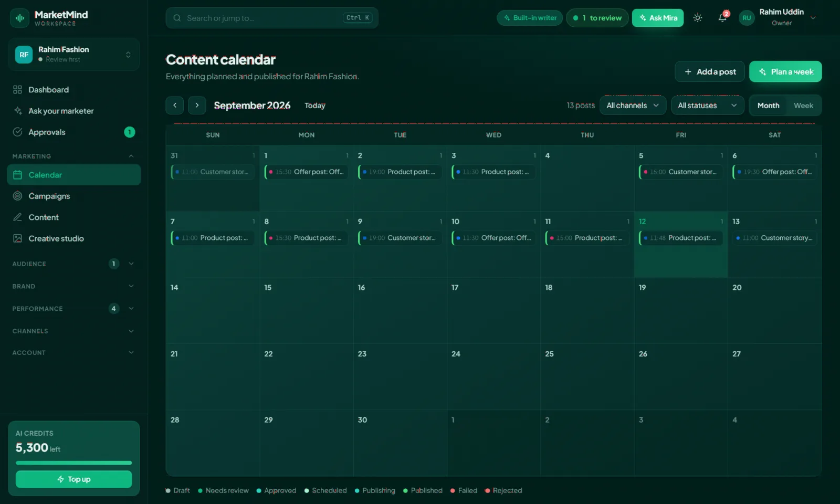
Task: Click the Rejected status legend dot
Action: coord(487,491)
